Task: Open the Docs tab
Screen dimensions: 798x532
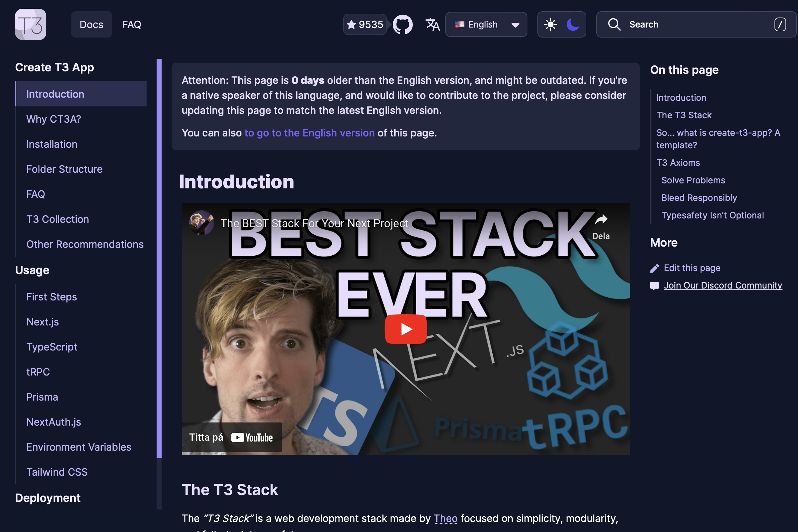Action: click(x=91, y=24)
